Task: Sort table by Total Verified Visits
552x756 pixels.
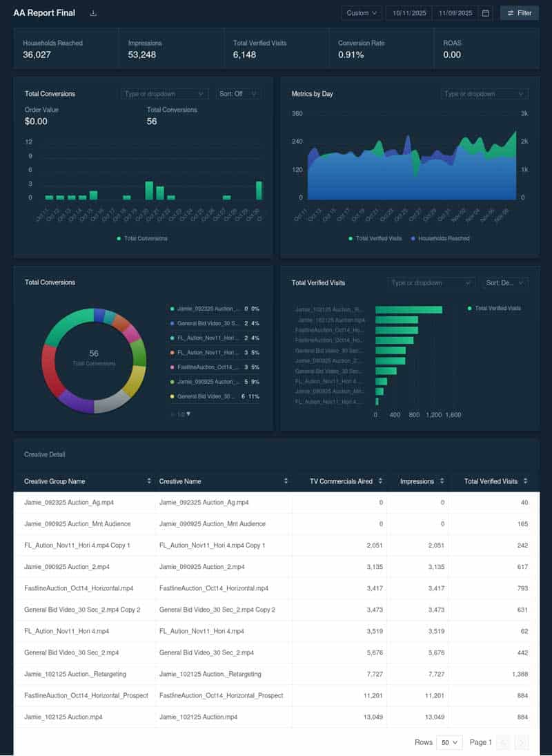Action: [526, 481]
